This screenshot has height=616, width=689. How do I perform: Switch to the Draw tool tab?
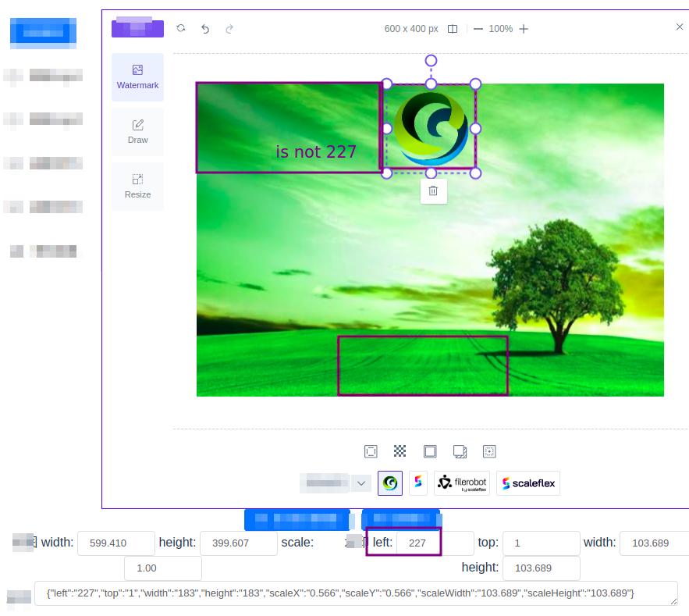[137, 131]
